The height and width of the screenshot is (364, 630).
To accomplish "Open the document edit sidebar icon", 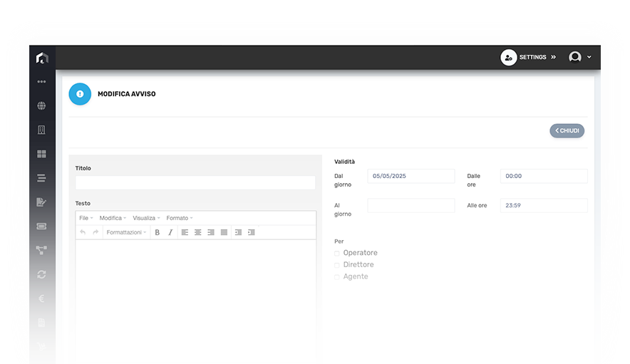I will [x=41, y=202].
